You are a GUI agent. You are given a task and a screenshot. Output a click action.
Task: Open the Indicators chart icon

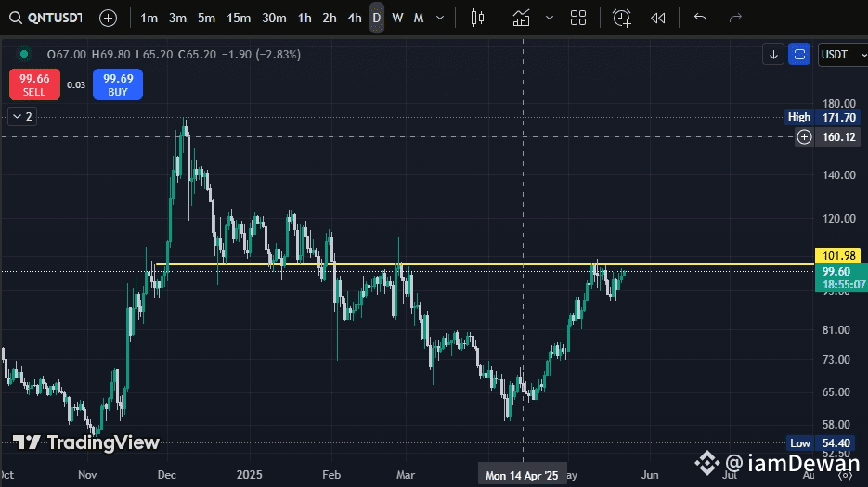(521, 19)
